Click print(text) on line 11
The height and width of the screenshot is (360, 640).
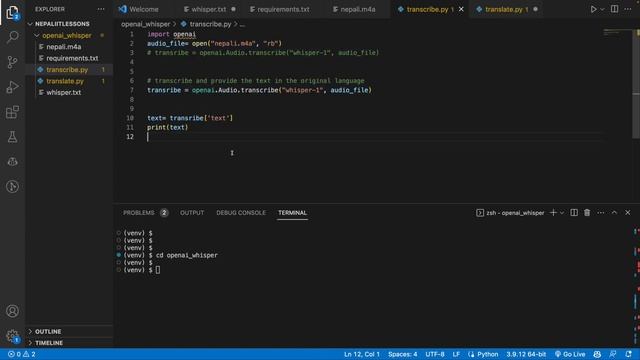167,127
